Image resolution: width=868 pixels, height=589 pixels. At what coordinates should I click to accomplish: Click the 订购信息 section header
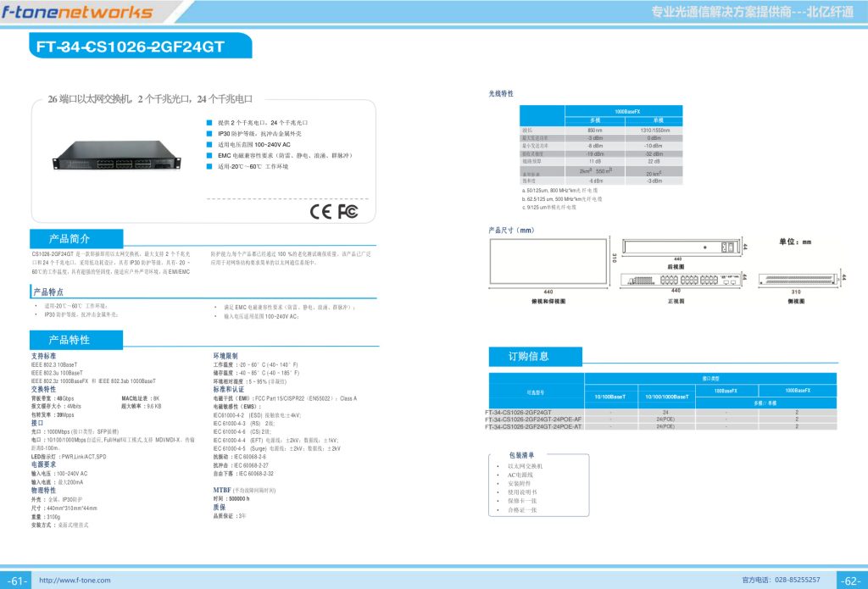pos(529,357)
